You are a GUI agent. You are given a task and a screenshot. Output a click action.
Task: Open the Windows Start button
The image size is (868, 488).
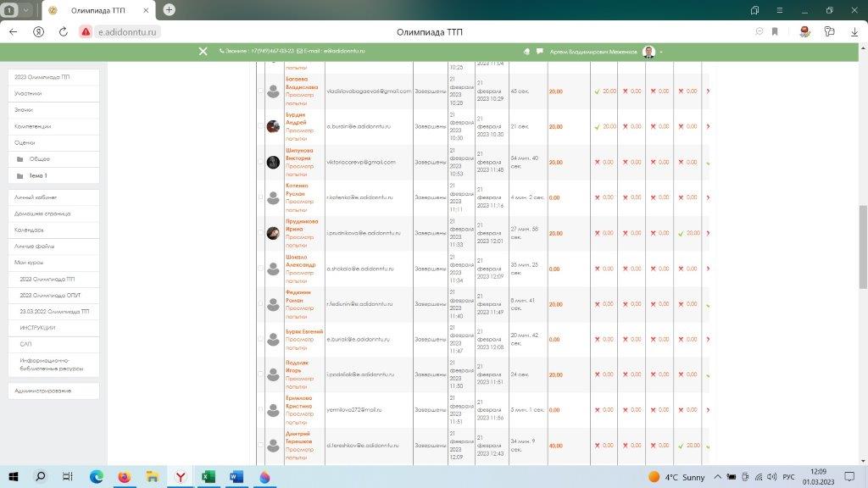tap(14, 476)
